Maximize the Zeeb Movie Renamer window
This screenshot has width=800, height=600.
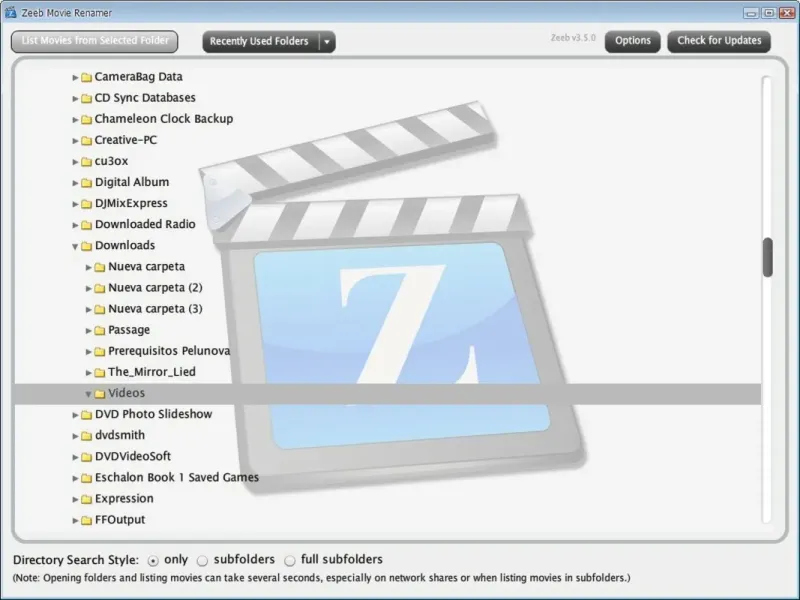(769, 13)
